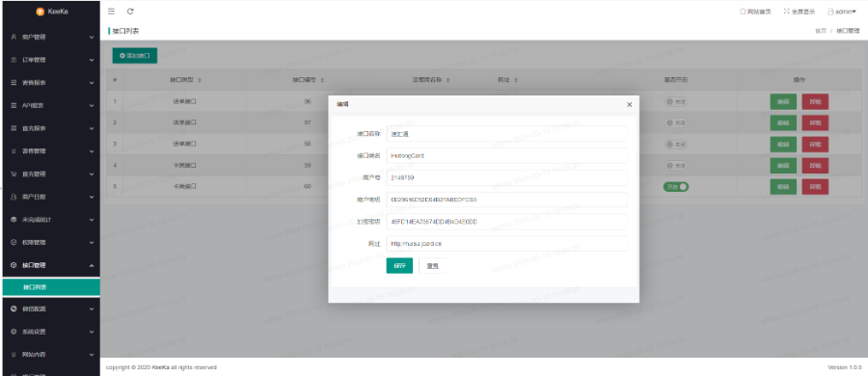Click the 未完成统计 sidebar icon
Screen dimensions: 868x376
[x=14, y=219]
